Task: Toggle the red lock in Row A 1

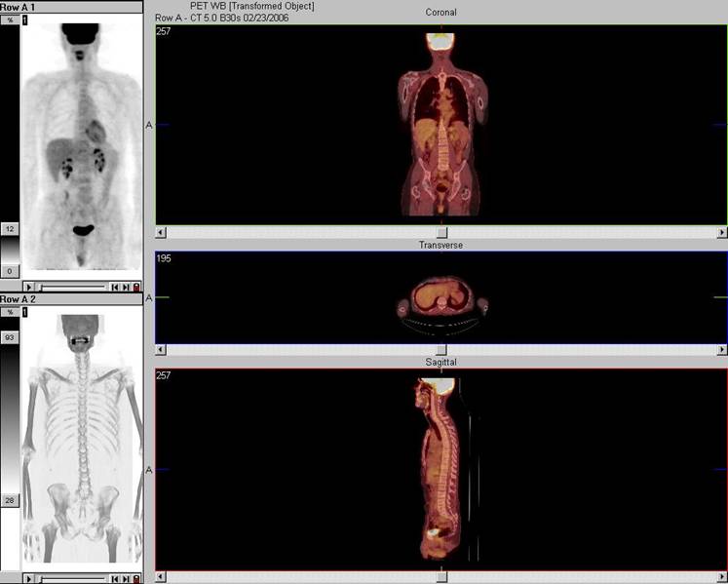Action: point(136,287)
